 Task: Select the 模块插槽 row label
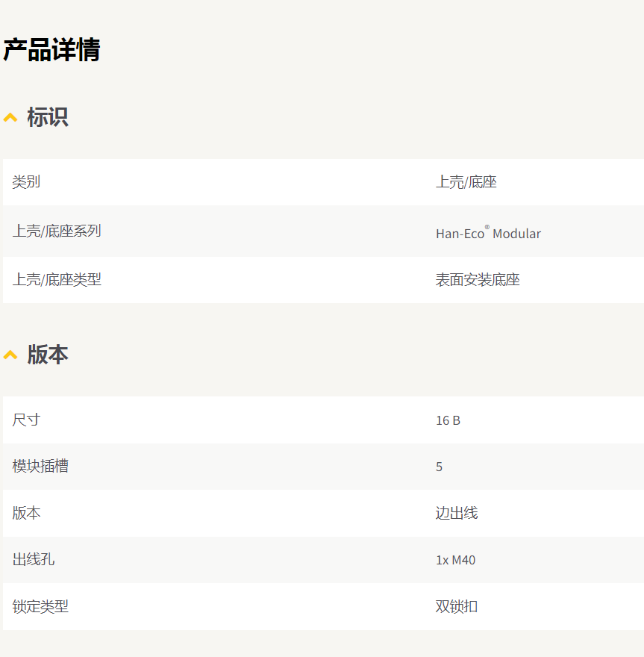(x=40, y=466)
